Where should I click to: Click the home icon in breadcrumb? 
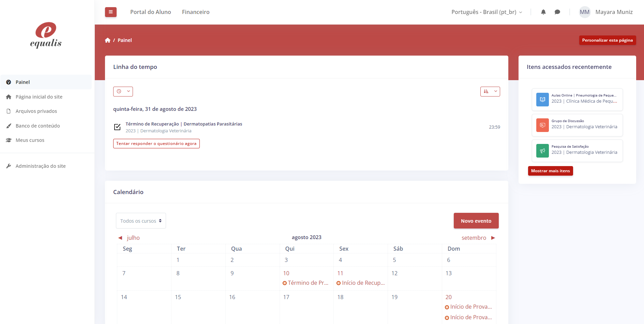click(x=108, y=40)
